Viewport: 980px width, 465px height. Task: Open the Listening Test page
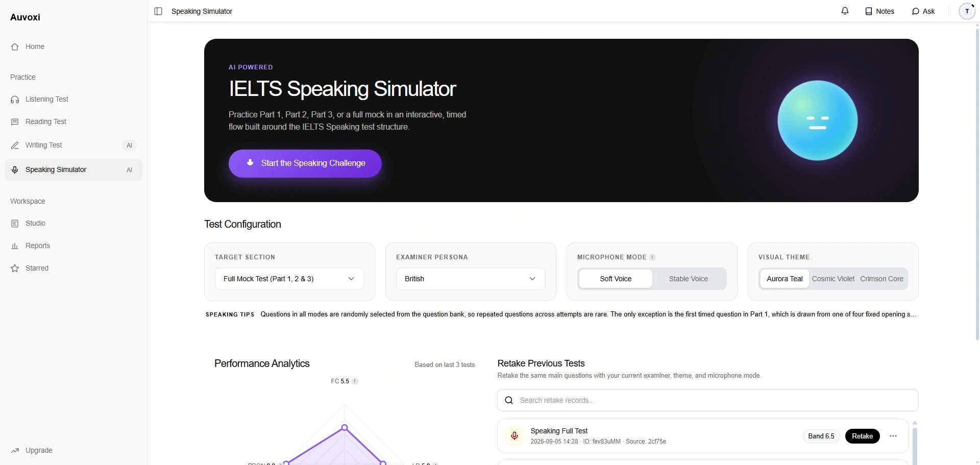click(73, 100)
